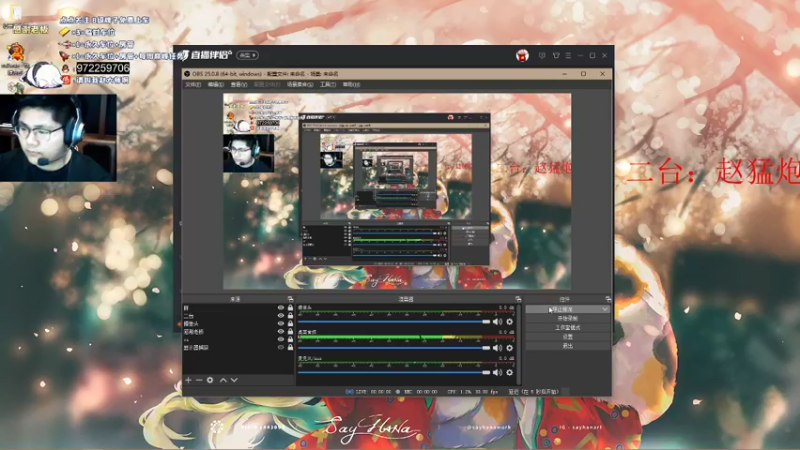Move selected source up with arrow
This screenshot has width=800, height=450.
click(x=223, y=380)
